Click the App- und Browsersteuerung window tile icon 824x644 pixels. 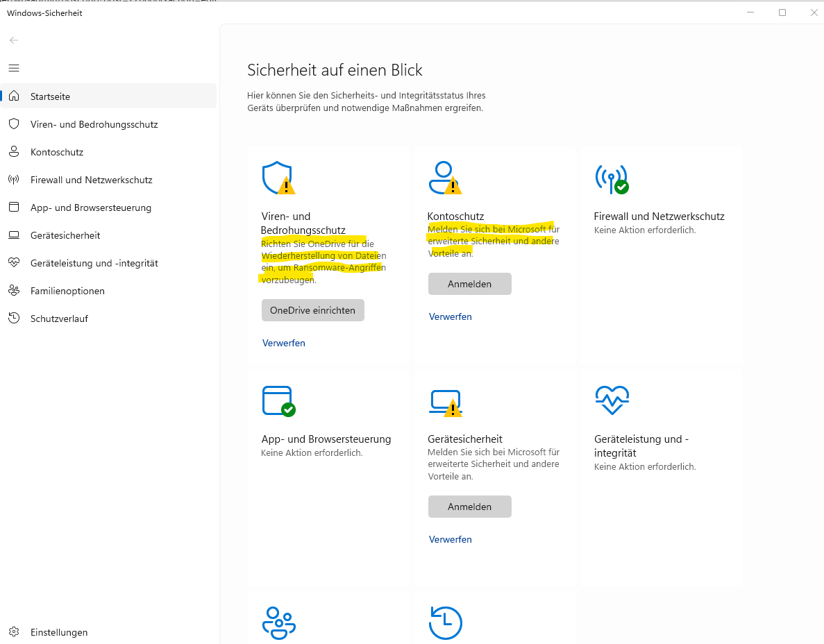(x=277, y=400)
